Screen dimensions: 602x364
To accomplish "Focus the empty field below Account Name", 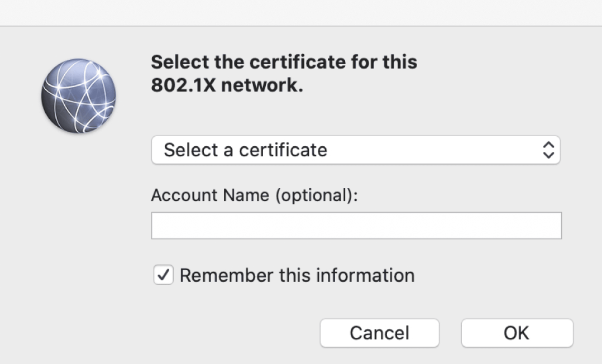I will pos(356,226).
